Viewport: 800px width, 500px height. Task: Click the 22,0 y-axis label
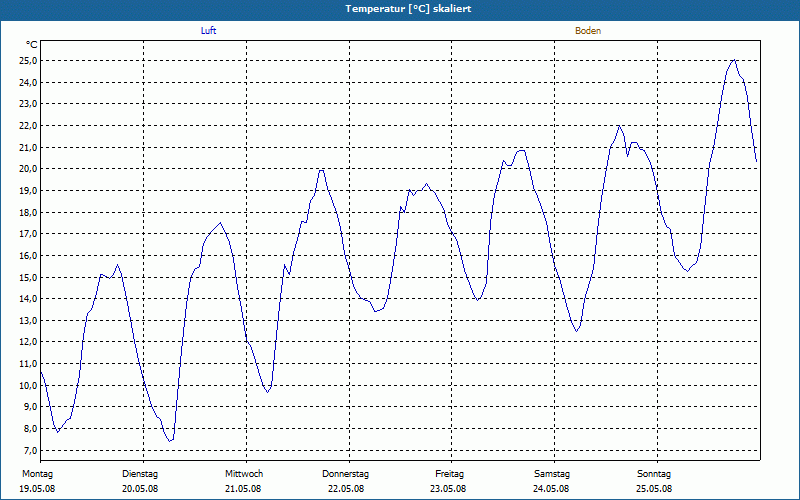pos(28,126)
